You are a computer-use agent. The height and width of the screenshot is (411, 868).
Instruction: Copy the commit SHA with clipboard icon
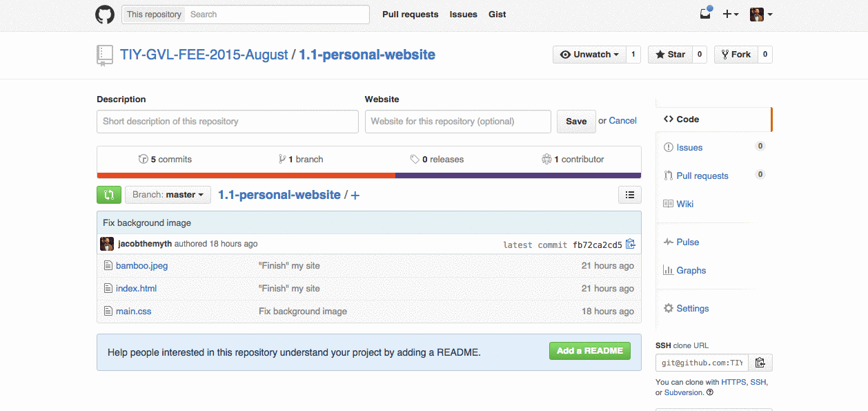[x=630, y=244]
